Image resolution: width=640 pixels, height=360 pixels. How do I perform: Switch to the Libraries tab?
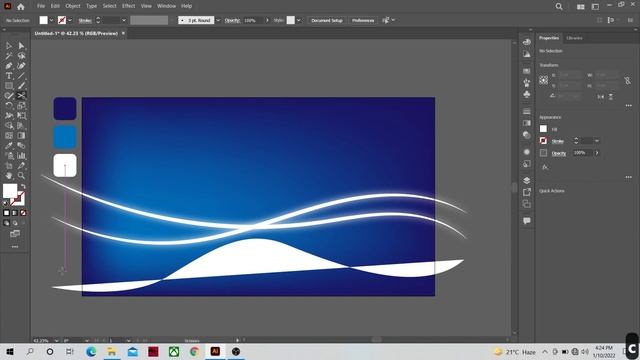(x=574, y=38)
